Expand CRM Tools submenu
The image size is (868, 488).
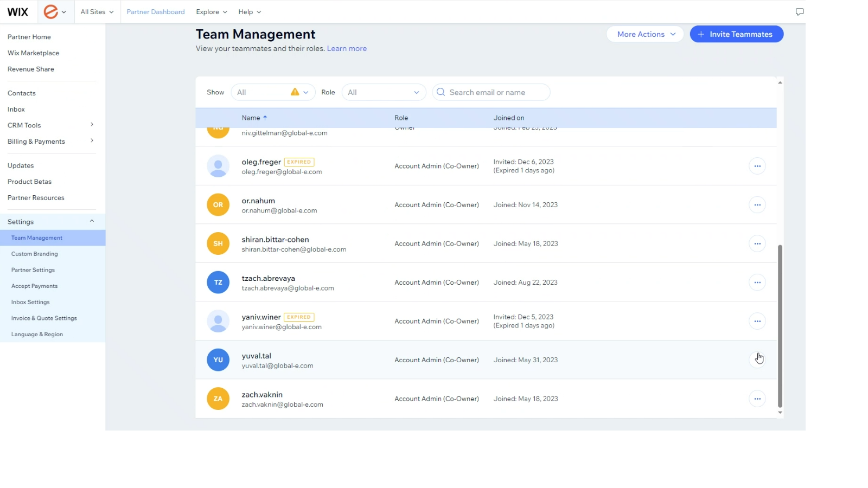(92, 125)
